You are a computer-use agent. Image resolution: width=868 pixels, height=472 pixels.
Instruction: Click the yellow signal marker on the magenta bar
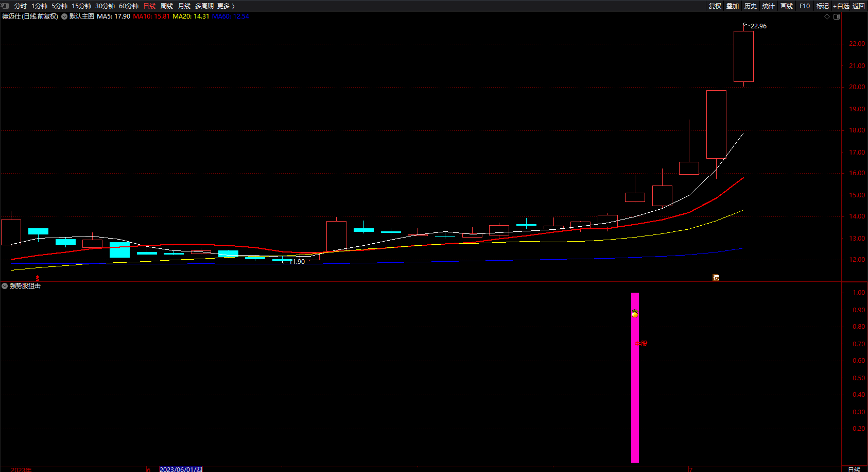[635, 313]
